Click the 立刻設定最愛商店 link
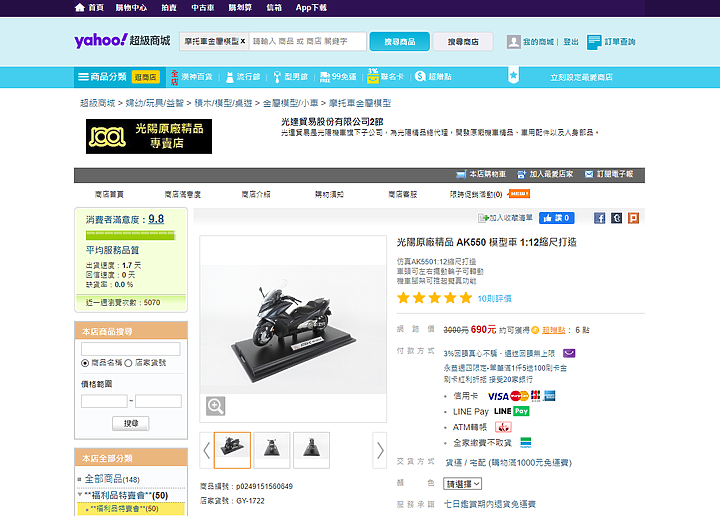 (x=581, y=77)
